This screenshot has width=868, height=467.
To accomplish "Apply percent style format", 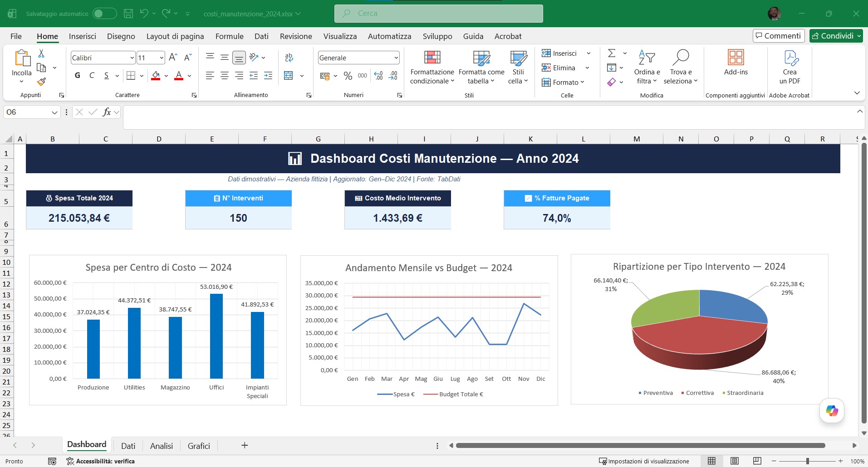I will coord(348,76).
